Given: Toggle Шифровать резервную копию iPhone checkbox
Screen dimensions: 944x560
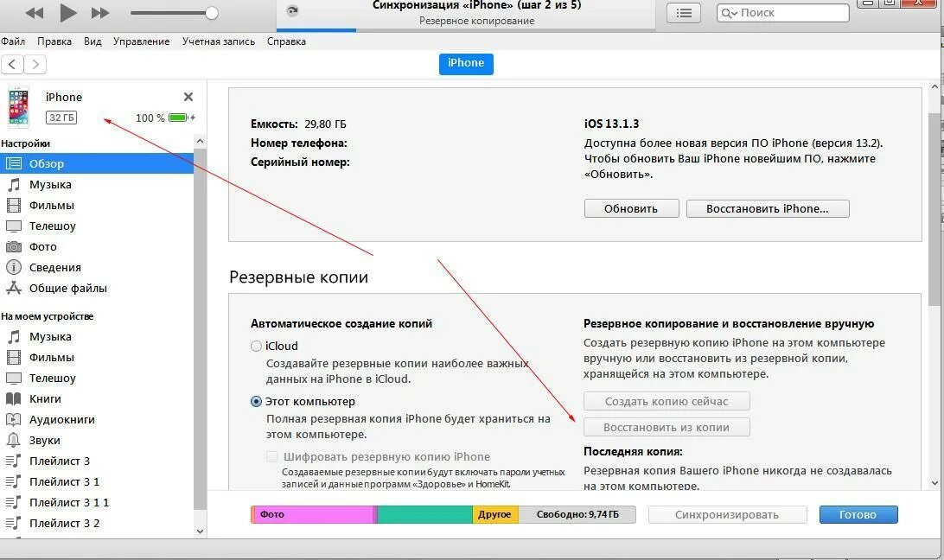Looking at the screenshot, I should coord(271,456).
